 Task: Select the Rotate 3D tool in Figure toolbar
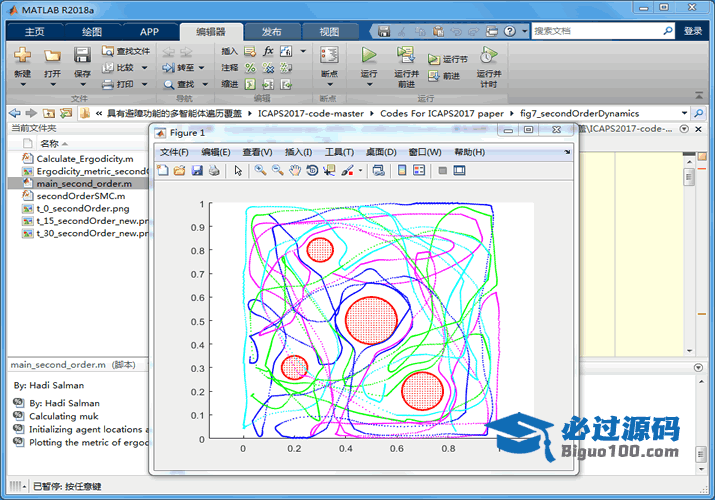pyautogui.click(x=312, y=171)
